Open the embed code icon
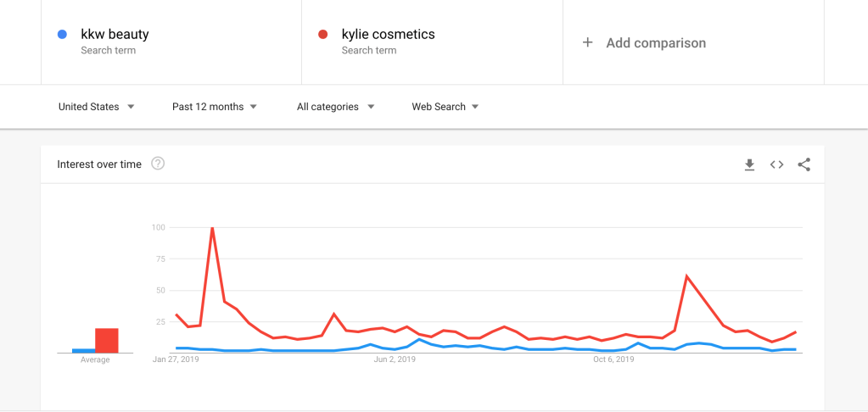 point(776,164)
